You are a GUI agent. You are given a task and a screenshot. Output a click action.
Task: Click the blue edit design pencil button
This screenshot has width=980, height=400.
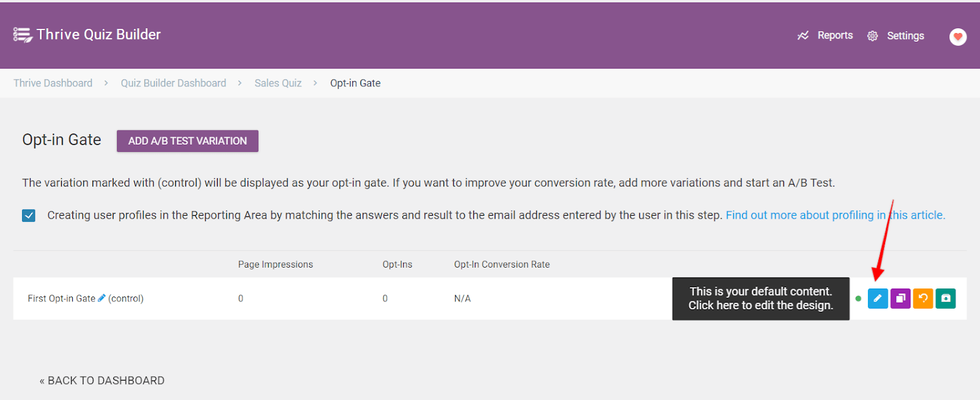click(877, 298)
